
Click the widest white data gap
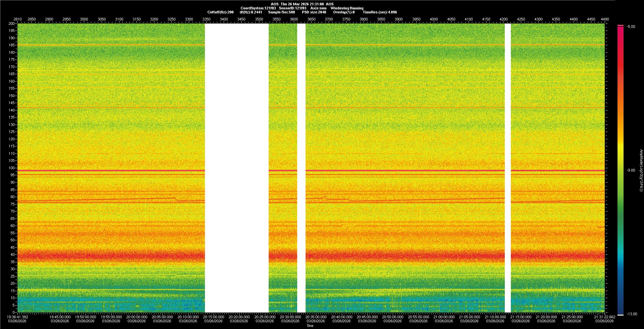click(x=236, y=168)
